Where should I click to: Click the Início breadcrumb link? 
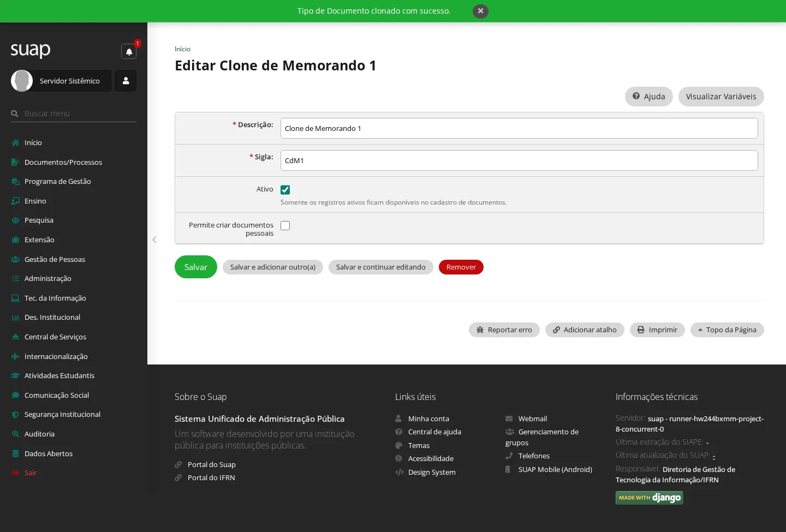pos(182,49)
